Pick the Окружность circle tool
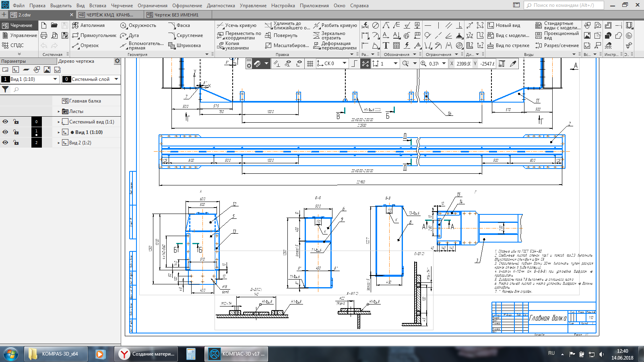This screenshot has height=362, width=644. (138, 25)
